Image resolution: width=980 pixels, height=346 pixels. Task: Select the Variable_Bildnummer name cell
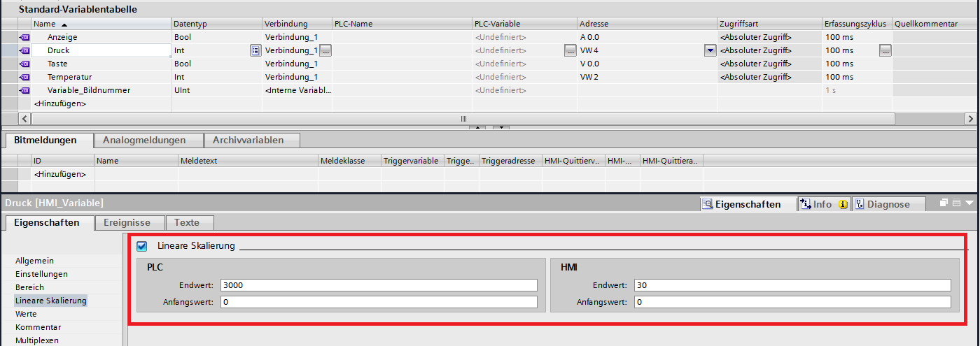click(x=101, y=90)
